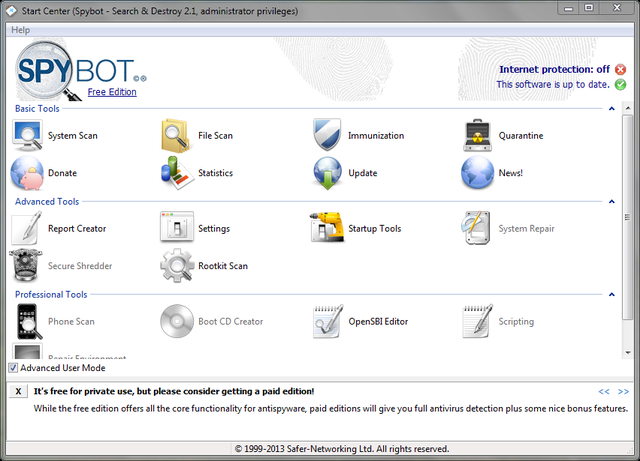Click the Secure Shredder bin icon
640x461 pixels.
coord(26,265)
